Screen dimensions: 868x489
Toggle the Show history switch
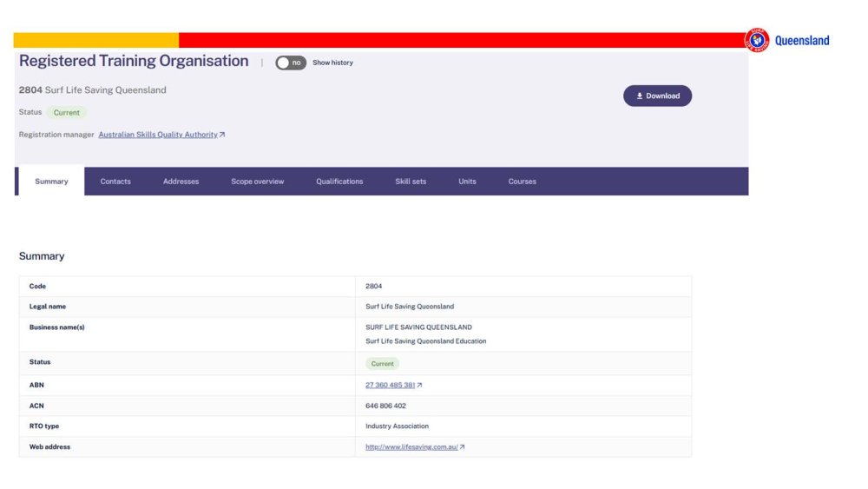coord(291,63)
